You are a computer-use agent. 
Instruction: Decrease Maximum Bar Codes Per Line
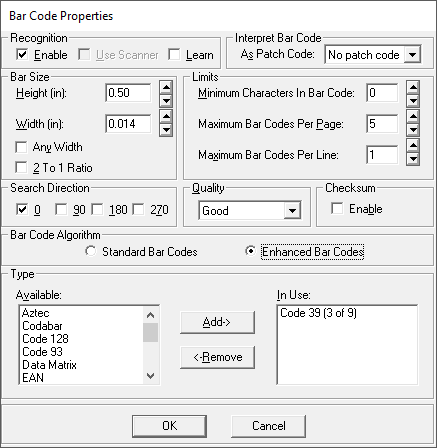[413, 159]
